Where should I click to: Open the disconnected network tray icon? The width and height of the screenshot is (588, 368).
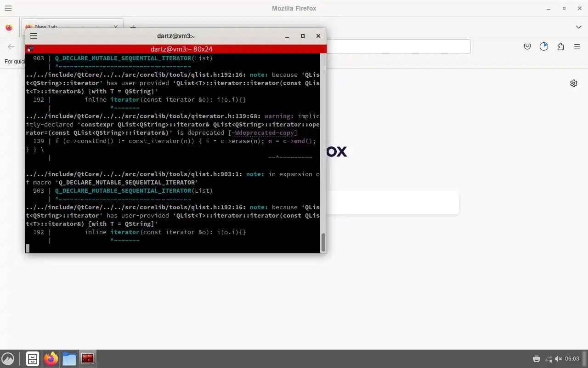click(x=548, y=359)
